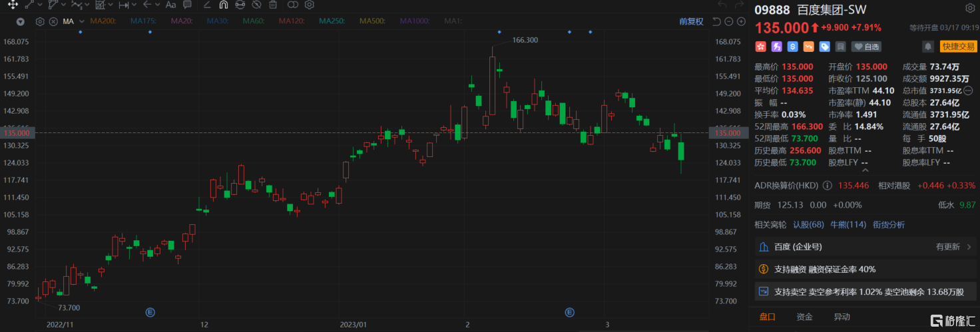
Task: Expand the range measurement tool options
Action: point(134,5)
